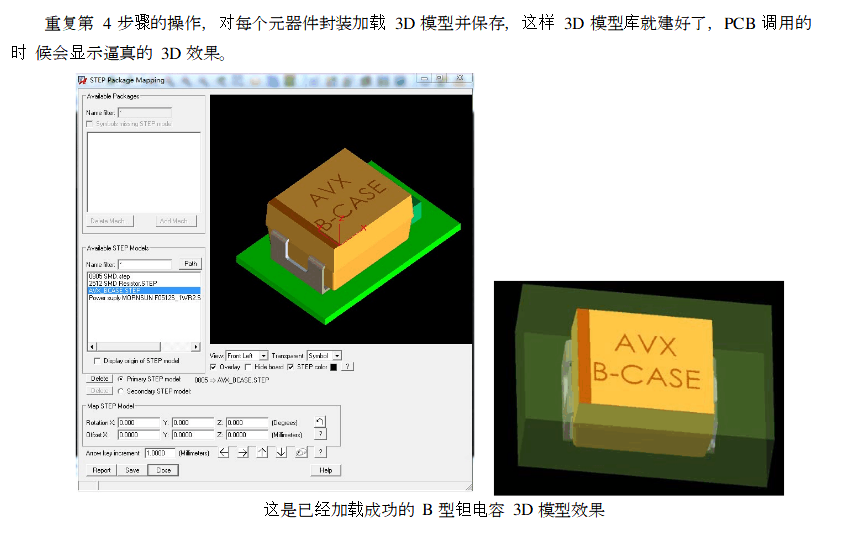Open help next to STEP color swatch
The image size is (857, 543).
click(348, 366)
